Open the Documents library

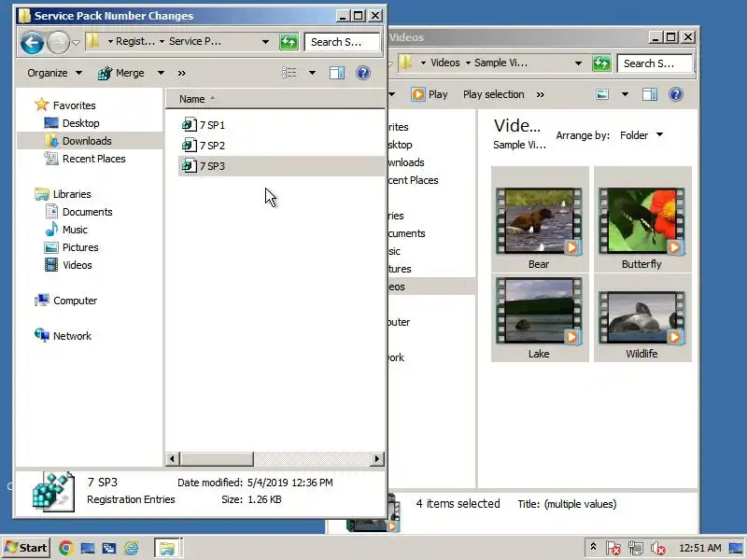[78, 212]
